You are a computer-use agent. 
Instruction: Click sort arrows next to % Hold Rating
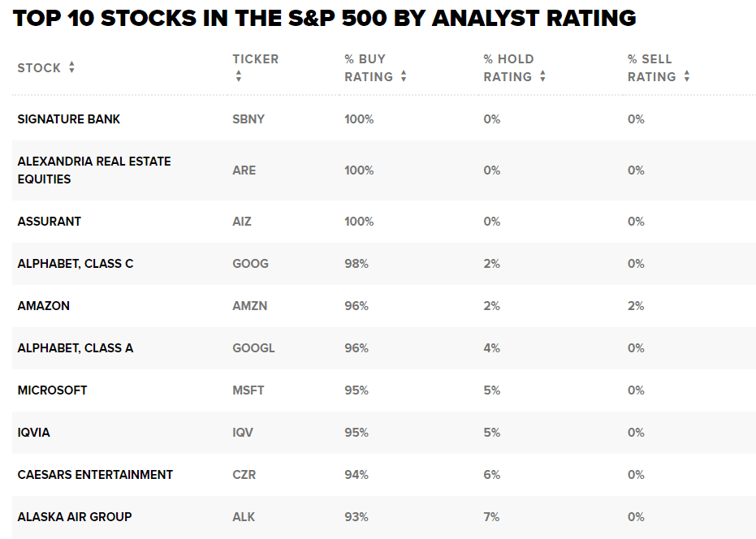[x=542, y=77]
